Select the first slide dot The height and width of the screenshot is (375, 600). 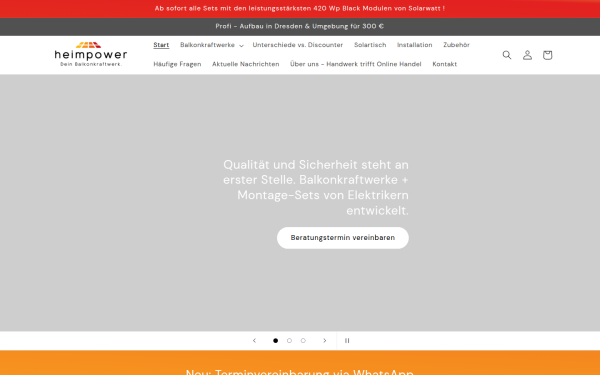[276, 341]
